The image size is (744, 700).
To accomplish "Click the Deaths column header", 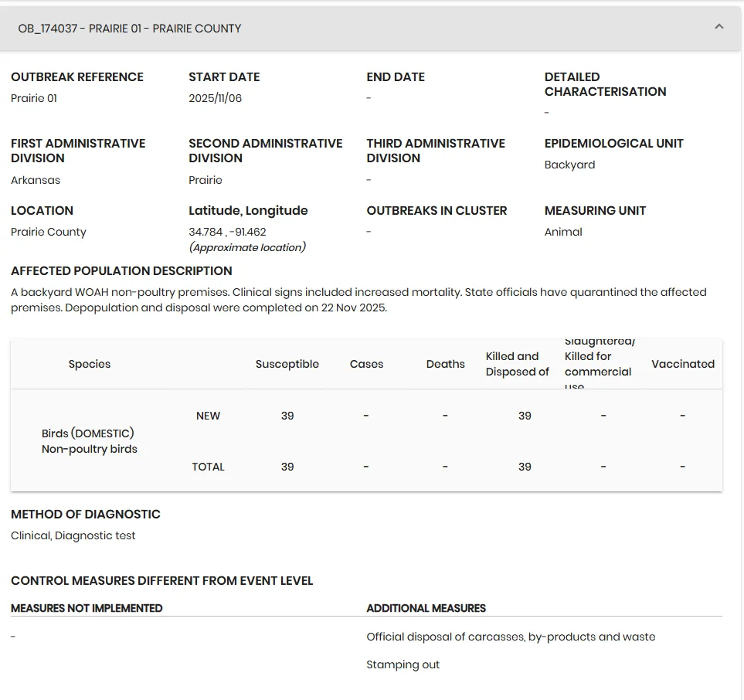I will click(446, 364).
